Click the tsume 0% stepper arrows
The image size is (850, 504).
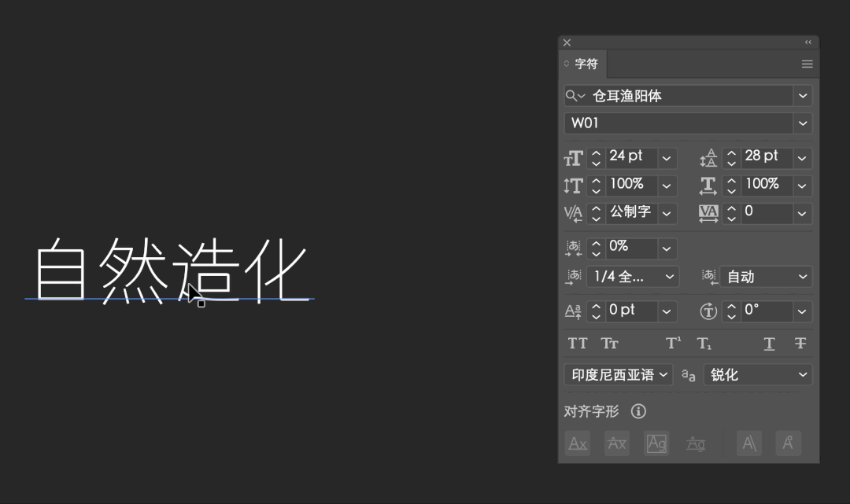597,248
